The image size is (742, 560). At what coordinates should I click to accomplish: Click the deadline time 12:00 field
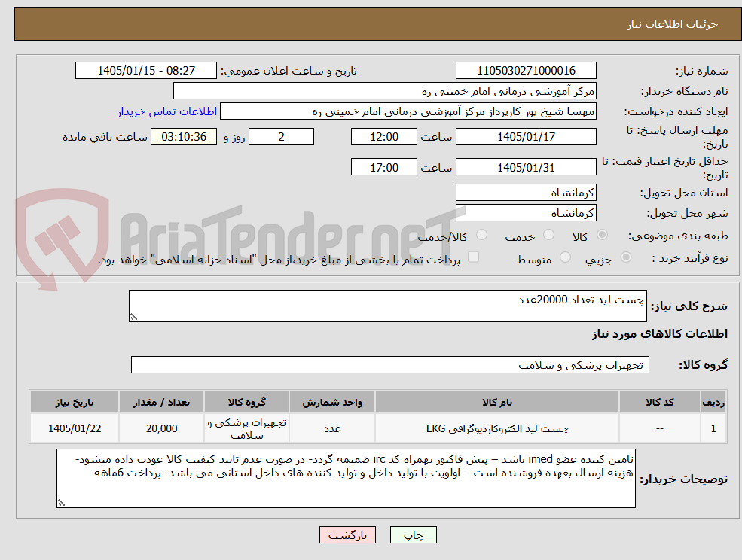coord(383,137)
